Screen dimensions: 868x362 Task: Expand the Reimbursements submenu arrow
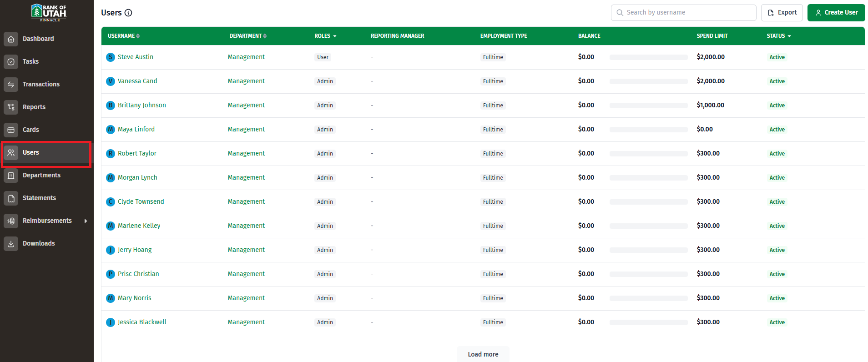[x=86, y=221]
